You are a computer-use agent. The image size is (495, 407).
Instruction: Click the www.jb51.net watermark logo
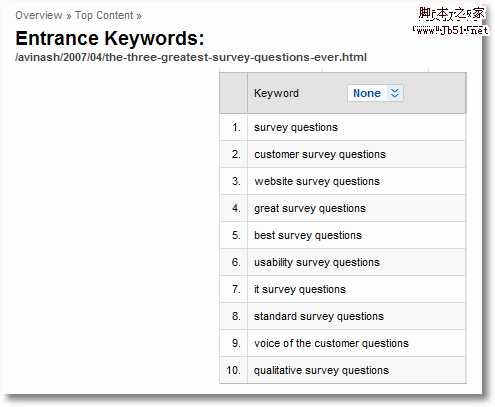(451, 22)
